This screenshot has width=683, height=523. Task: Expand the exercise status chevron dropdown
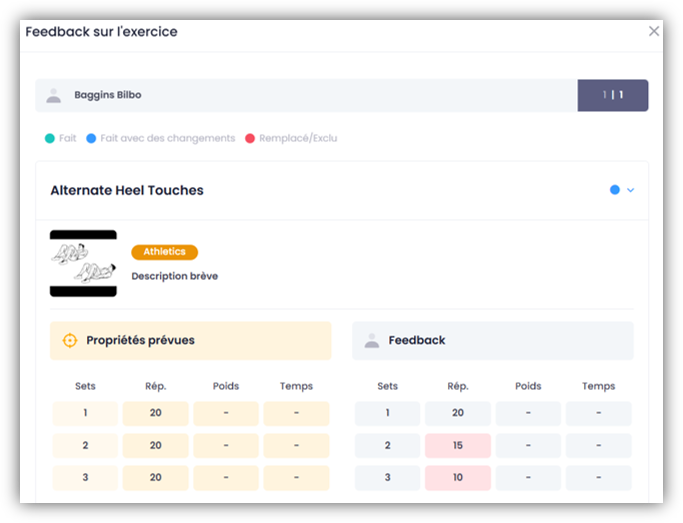[631, 190]
